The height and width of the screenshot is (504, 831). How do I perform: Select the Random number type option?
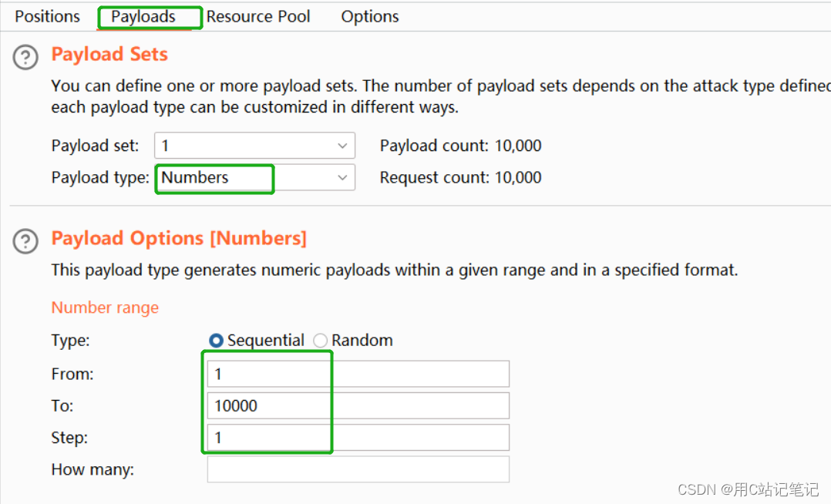click(x=321, y=341)
